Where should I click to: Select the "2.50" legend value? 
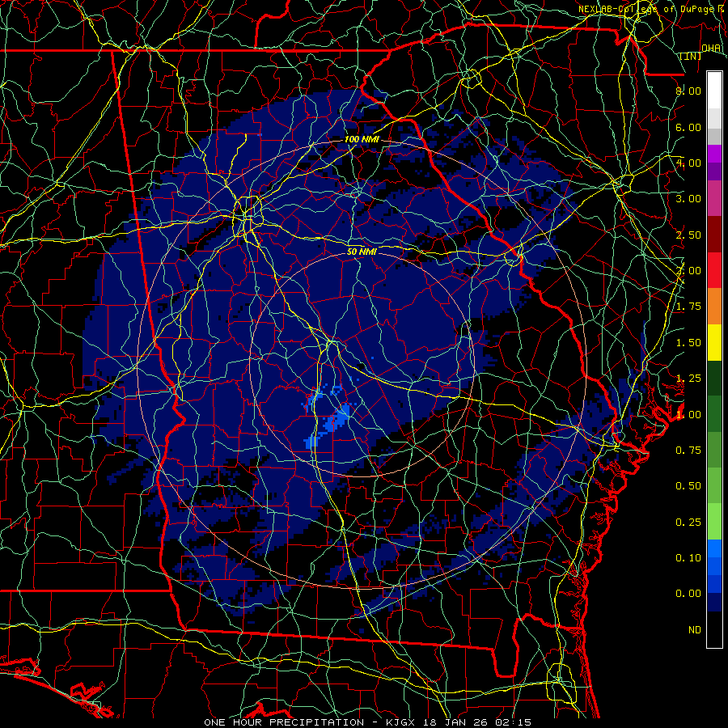click(688, 235)
